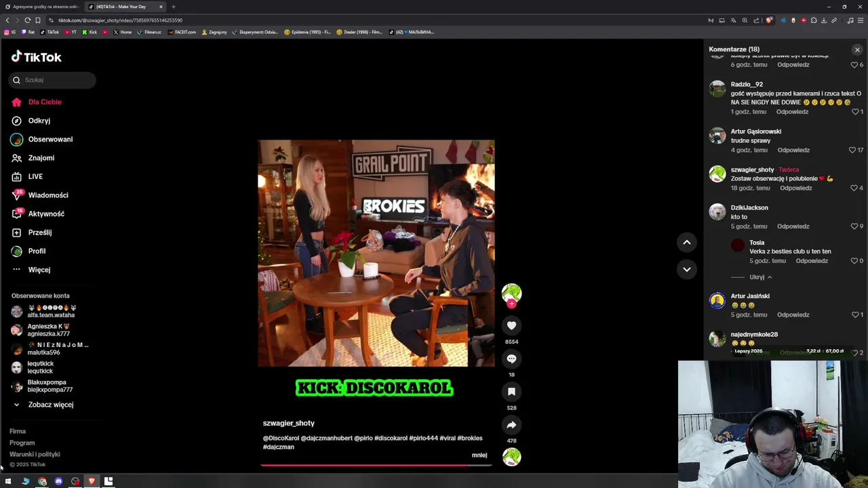Like the TikTok video with the heart icon
868x488 pixels.
coord(511,326)
